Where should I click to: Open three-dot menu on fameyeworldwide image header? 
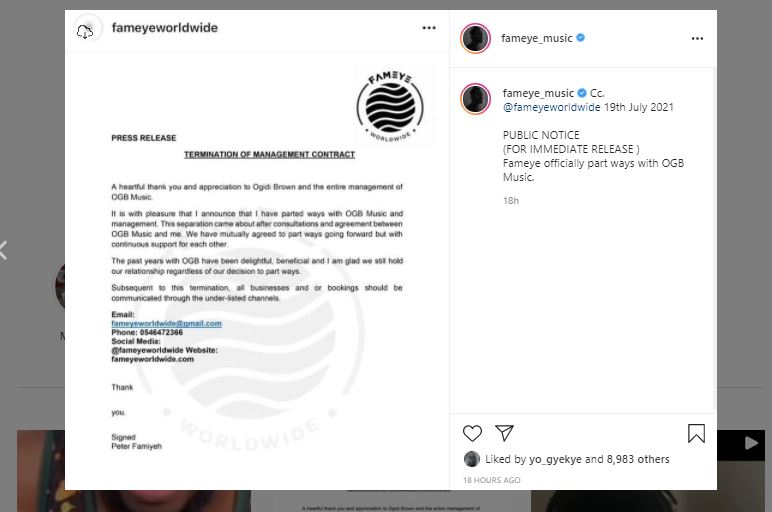pyautogui.click(x=429, y=28)
